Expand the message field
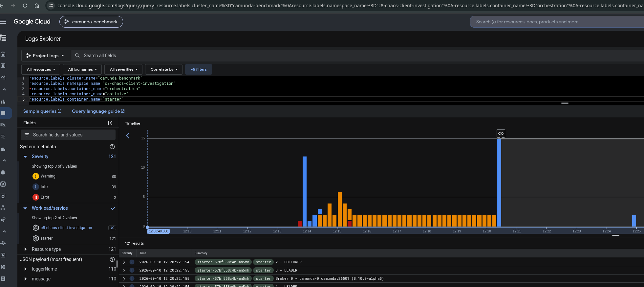Viewport: 644px width, 287px height. pos(25,279)
